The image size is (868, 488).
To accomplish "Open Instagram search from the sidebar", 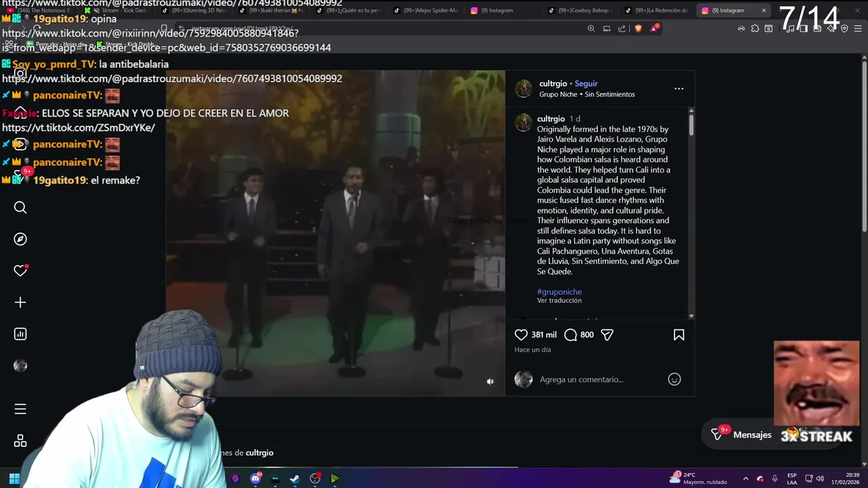I will click(20, 207).
